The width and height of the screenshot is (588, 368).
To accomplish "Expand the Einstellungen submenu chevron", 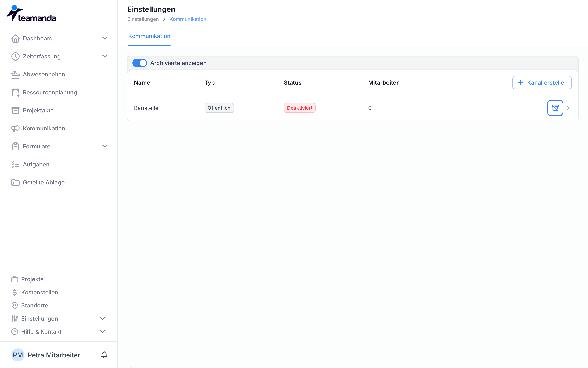I will point(102,319).
